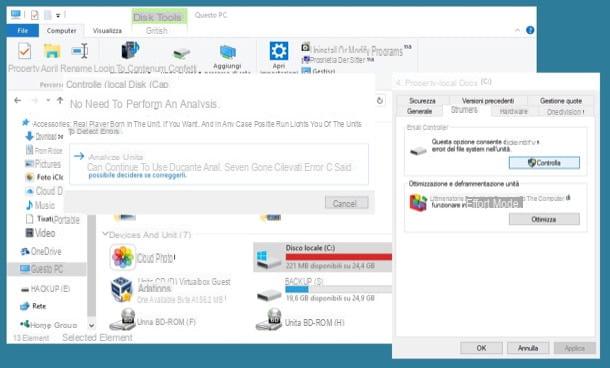Image resolution: width=610 pixels, height=368 pixels.
Task: Click Analizza Unità option in dialog
Action: click(x=219, y=164)
